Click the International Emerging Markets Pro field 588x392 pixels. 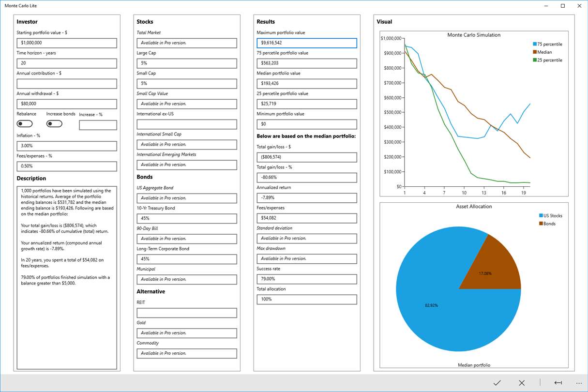click(x=187, y=165)
